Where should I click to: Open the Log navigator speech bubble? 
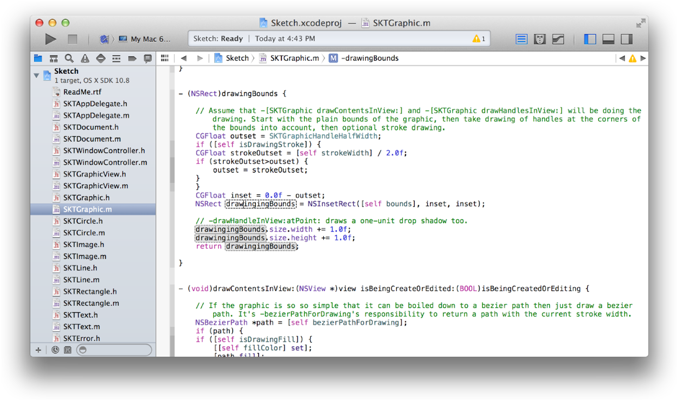tap(148, 58)
